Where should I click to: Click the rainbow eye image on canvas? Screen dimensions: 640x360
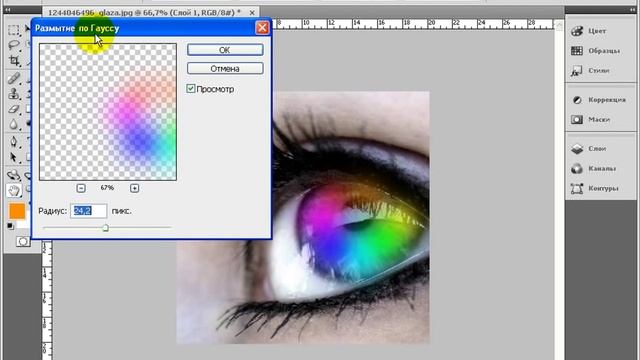tap(303, 218)
